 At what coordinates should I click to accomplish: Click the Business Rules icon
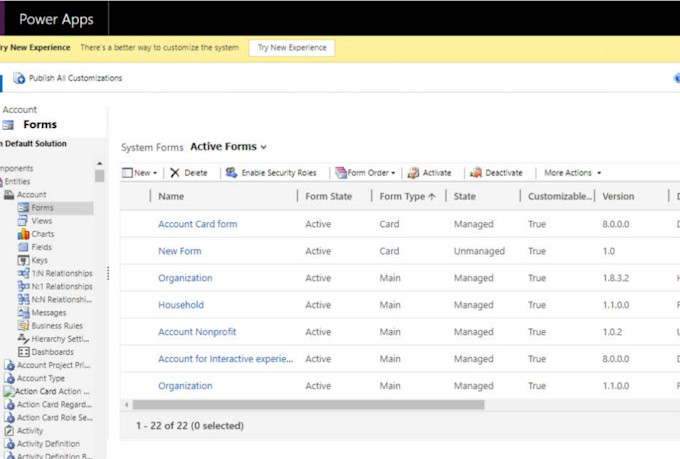[23, 325]
